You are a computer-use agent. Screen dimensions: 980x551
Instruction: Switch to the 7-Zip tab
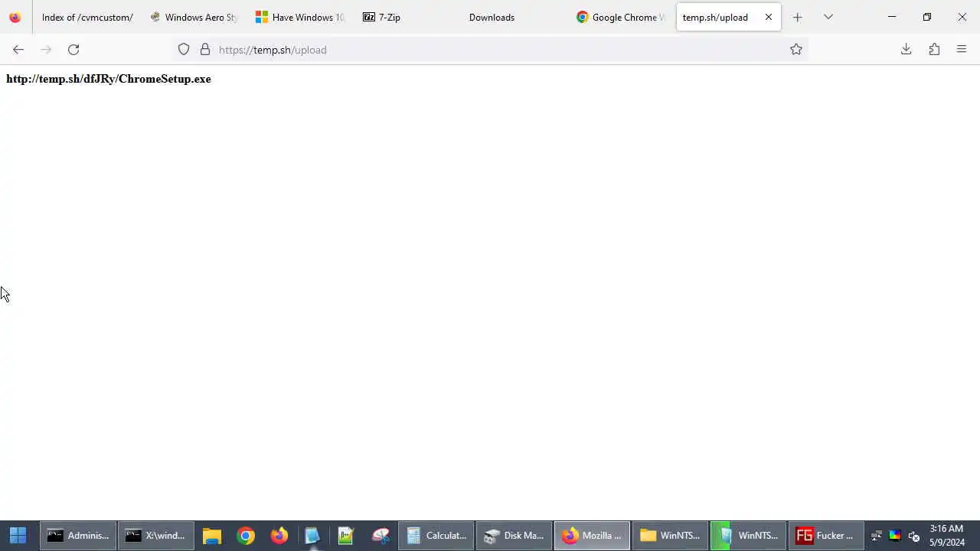407,17
